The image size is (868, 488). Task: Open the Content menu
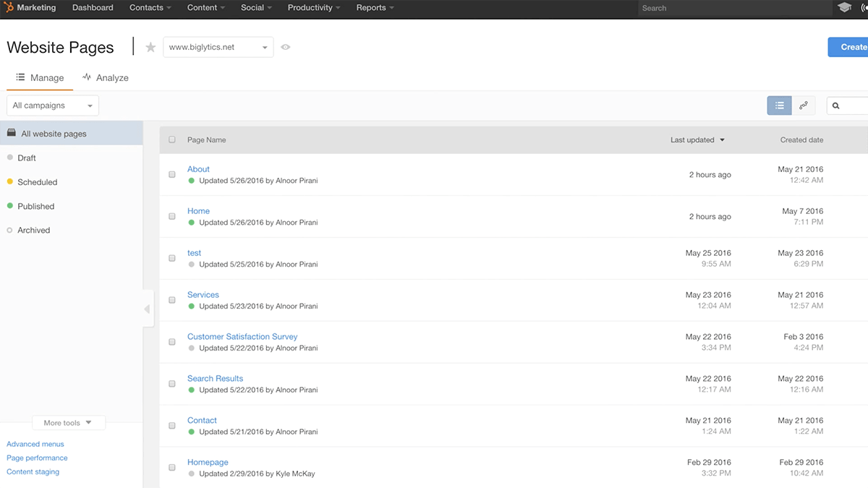coord(206,7)
